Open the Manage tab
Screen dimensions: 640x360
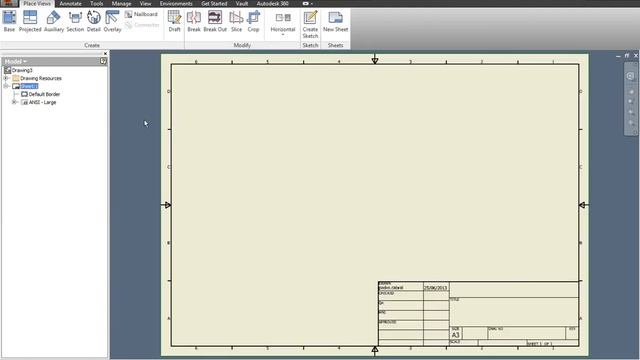tap(121, 3)
